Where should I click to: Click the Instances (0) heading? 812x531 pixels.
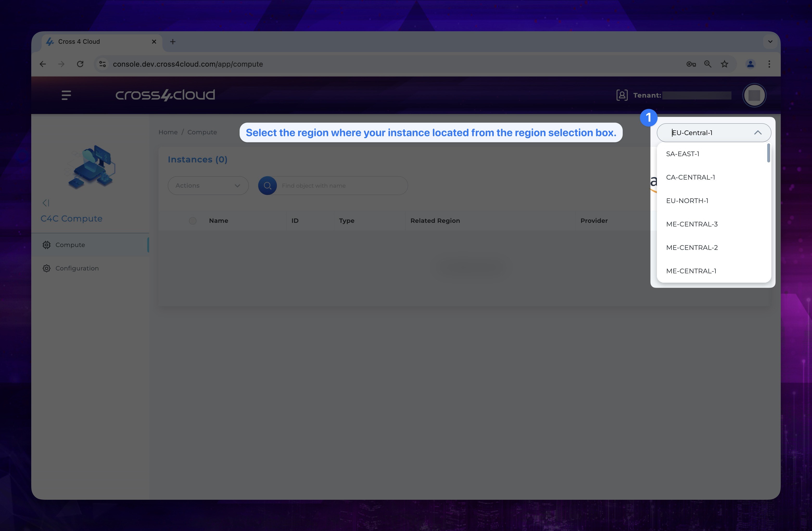point(198,160)
